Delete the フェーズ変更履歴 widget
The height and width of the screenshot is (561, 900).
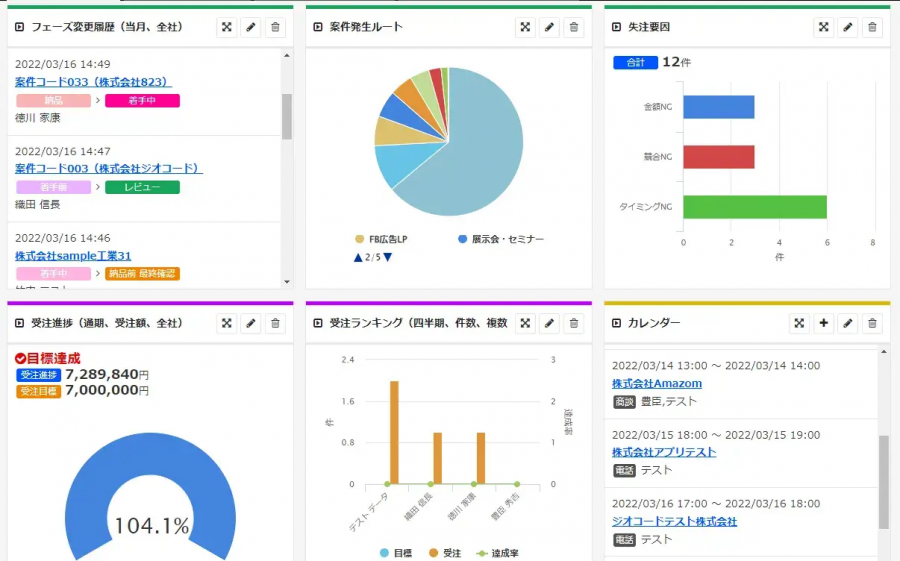[x=275, y=27]
